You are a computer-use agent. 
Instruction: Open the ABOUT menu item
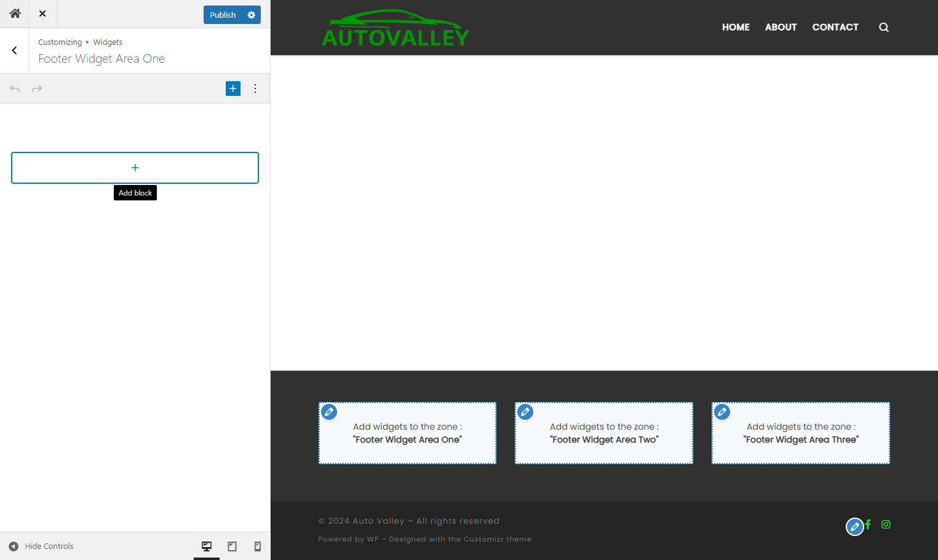[x=781, y=27]
